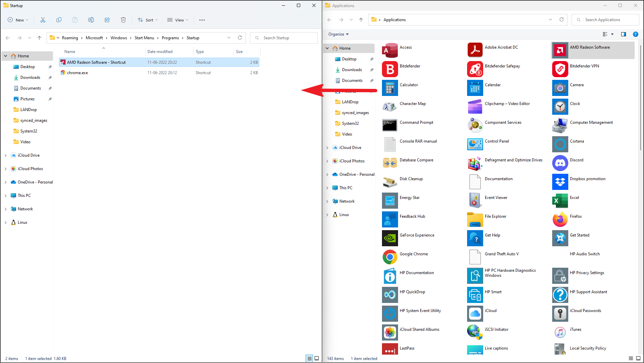Image resolution: width=644 pixels, height=363 pixels.
Task: Open Linux in Applications navigation pane
Action: click(x=344, y=215)
